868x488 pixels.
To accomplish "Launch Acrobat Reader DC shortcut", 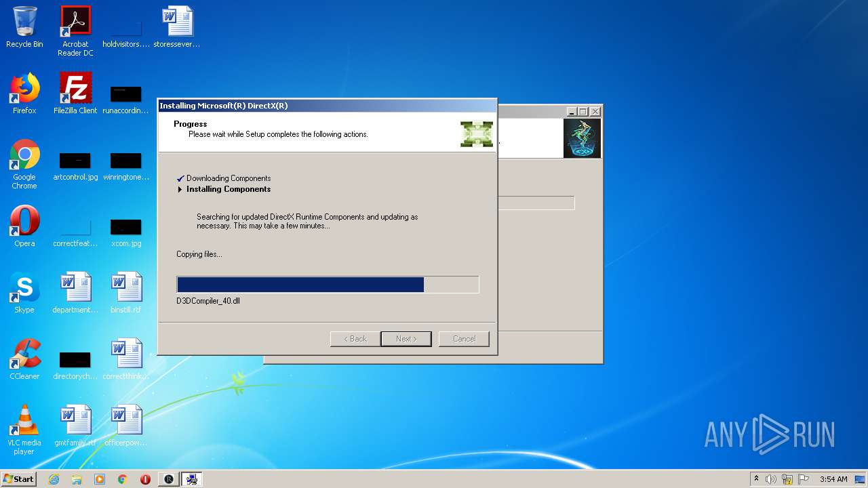I will (75, 31).
